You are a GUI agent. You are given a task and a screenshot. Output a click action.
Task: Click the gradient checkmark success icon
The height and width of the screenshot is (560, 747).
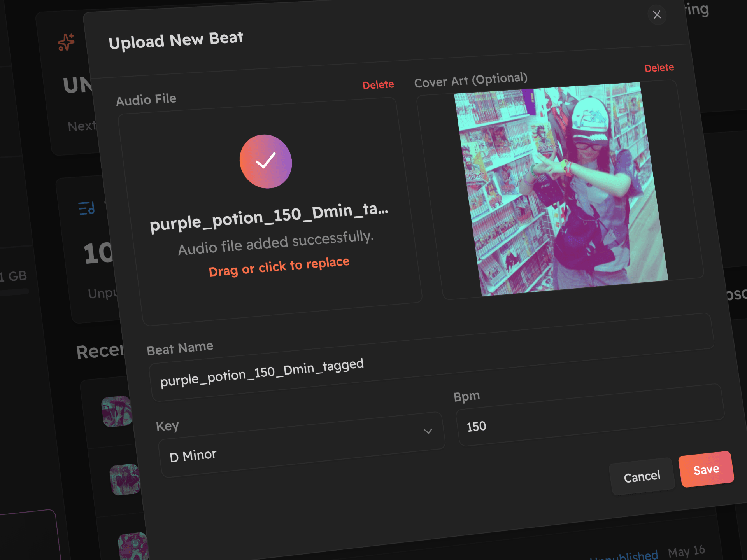coord(266,161)
